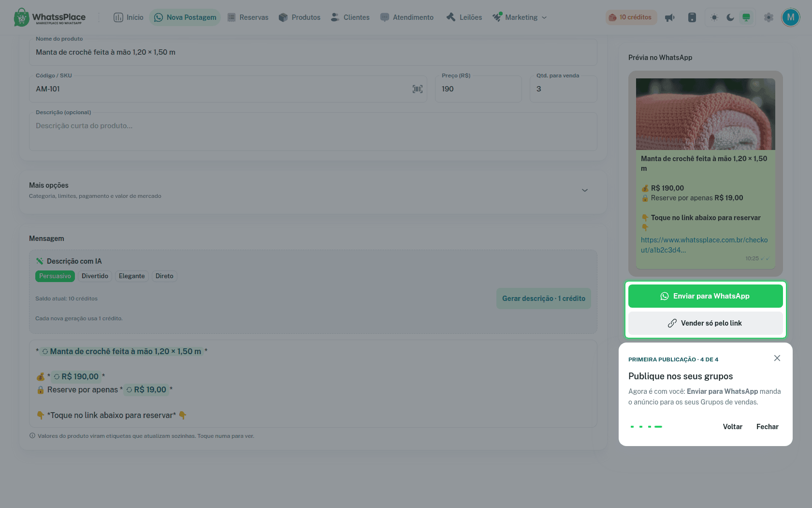The image size is (812, 508).
Task: Click the Descrição text area
Action: 313,132
